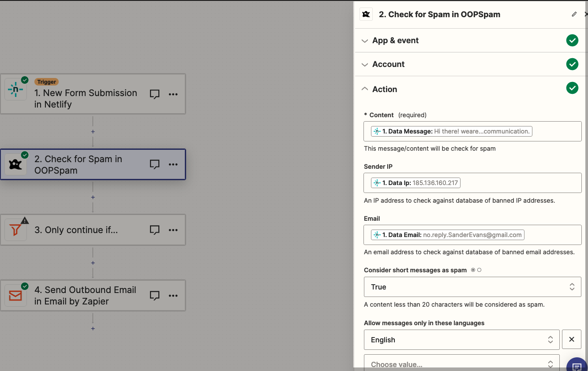Open more options for OOPSpam step

(x=173, y=164)
